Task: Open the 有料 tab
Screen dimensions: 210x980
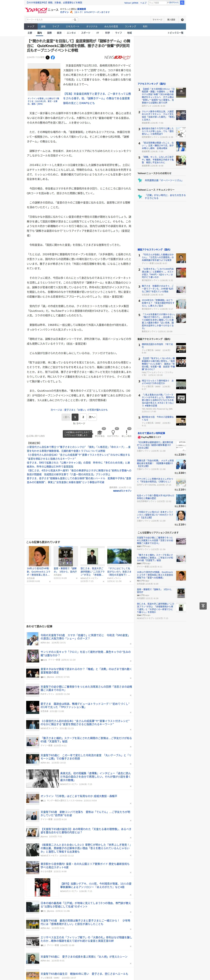Action: coord(145,27)
